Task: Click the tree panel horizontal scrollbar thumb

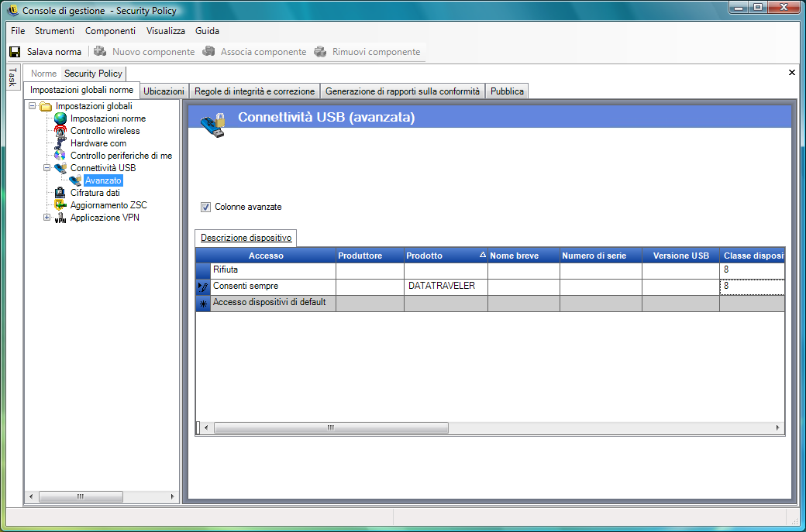Action: tap(81, 496)
